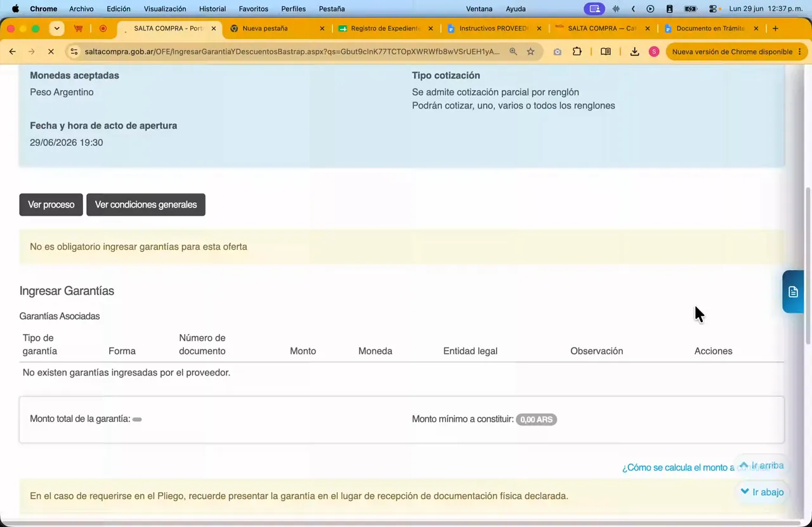
Task: Open the battery status icon
Action: pyautogui.click(x=691, y=9)
